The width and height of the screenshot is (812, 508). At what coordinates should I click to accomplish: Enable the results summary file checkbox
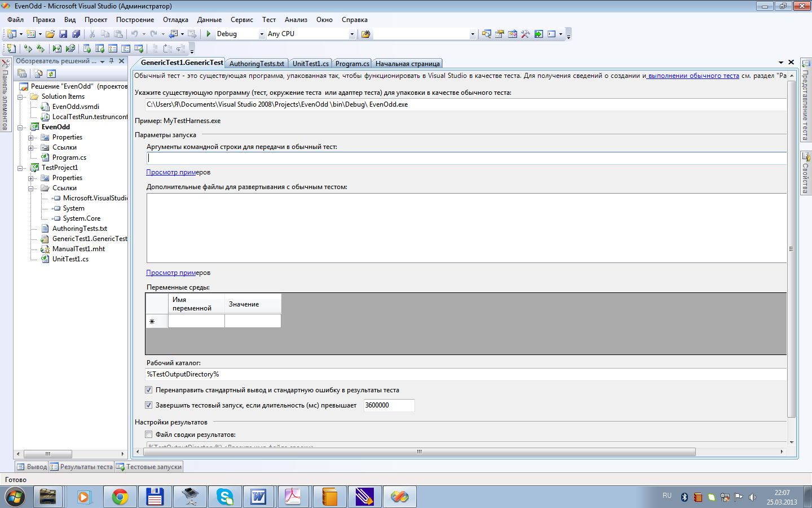pos(149,435)
